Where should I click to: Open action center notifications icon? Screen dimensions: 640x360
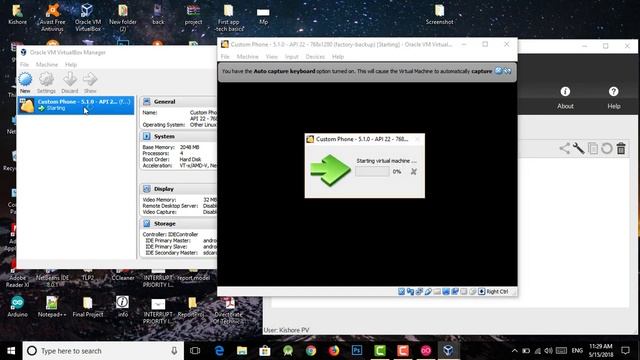click(625, 351)
